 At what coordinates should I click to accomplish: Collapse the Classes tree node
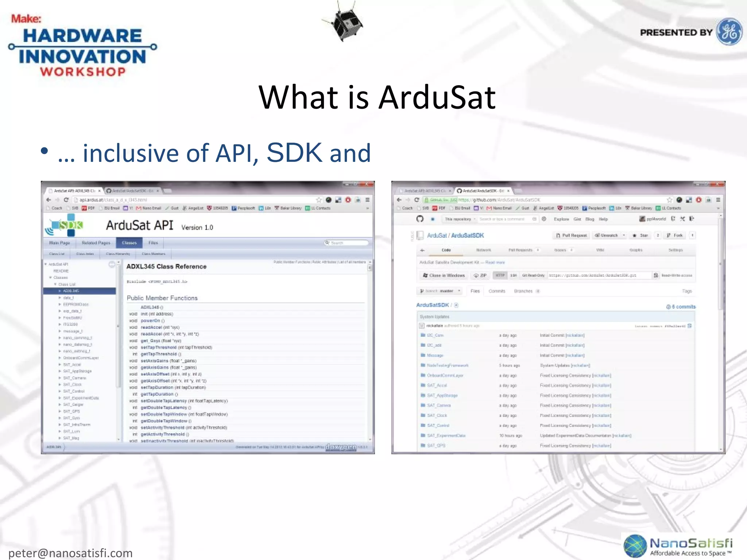coord(51,278)
